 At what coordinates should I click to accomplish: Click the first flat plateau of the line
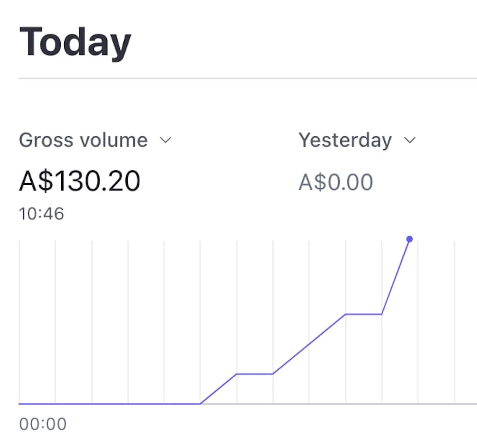255,374
